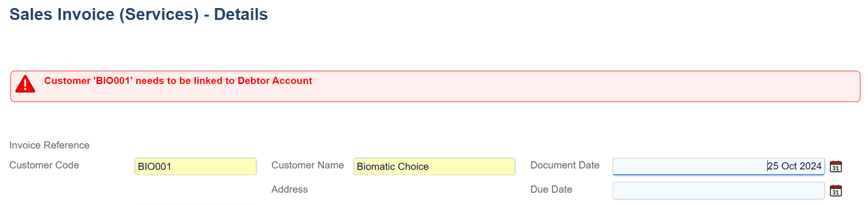The width and height of the screenshot is (868, 205).
Task: Click the Document Date label
Action: pos(565,165)
